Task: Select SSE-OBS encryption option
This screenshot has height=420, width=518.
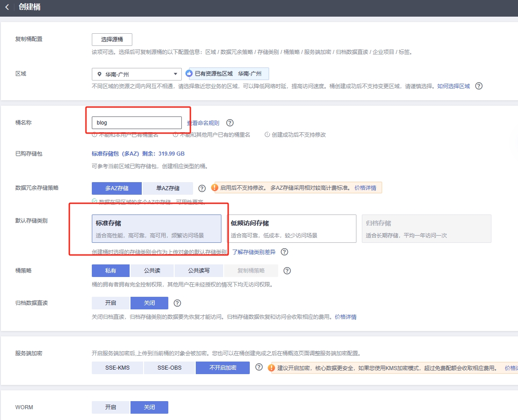Action: 170,368
